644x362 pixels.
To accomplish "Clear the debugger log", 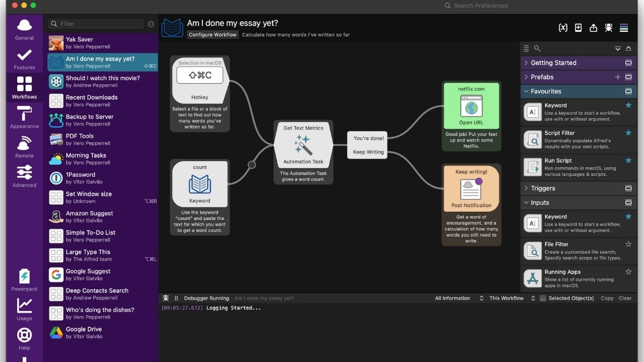I will click(x=625, y=298).
